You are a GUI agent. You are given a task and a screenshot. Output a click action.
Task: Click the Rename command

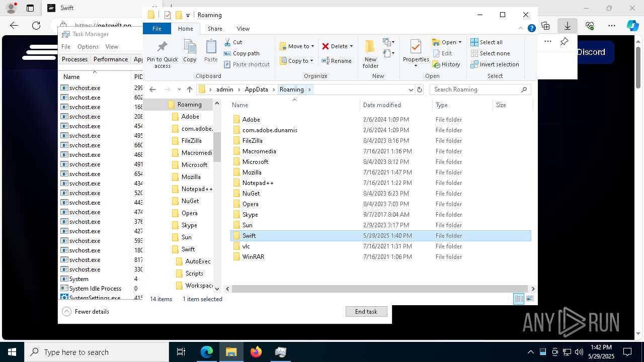click(x=337, y=61)
